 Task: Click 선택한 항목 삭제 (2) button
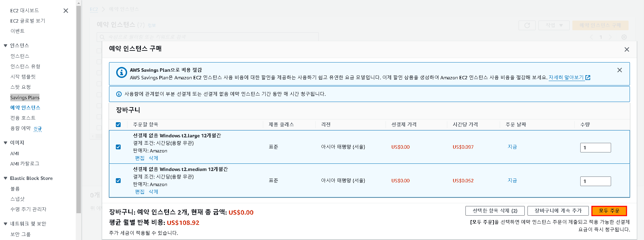pos(495,211)
